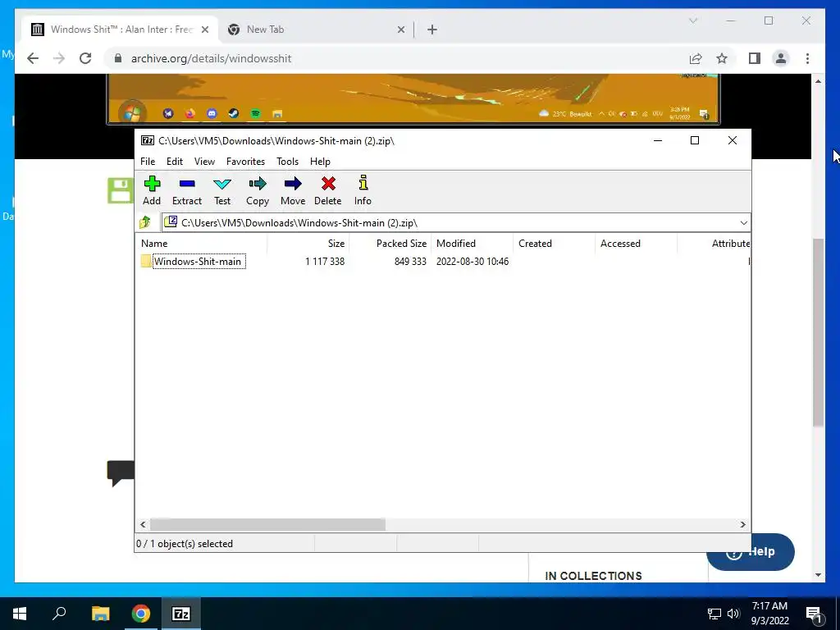Select the Windows-Shit-main folder row
840x630 pixels.
tap(442, 262)
